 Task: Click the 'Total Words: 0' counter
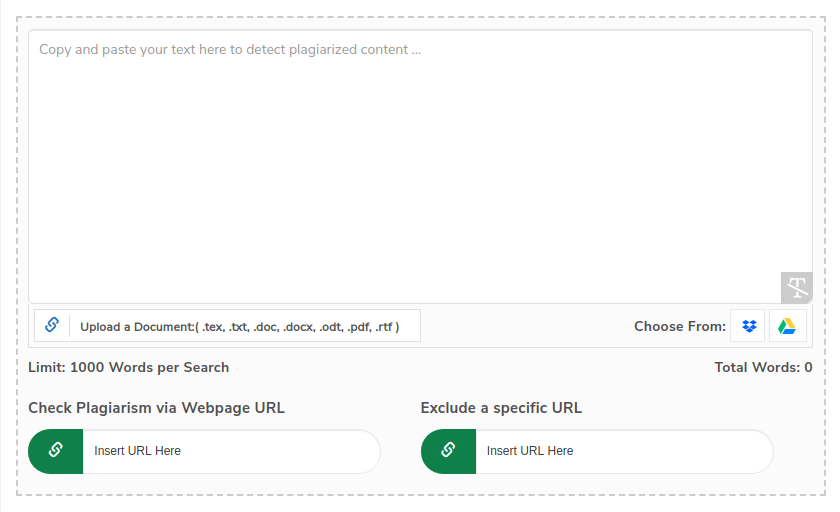pos(763,367)
